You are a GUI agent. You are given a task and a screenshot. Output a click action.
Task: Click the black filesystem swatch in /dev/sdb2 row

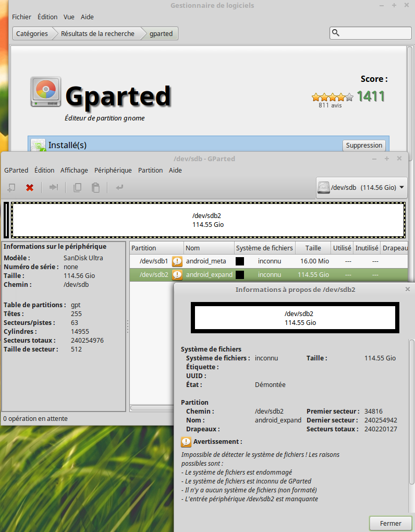point(240,274)
